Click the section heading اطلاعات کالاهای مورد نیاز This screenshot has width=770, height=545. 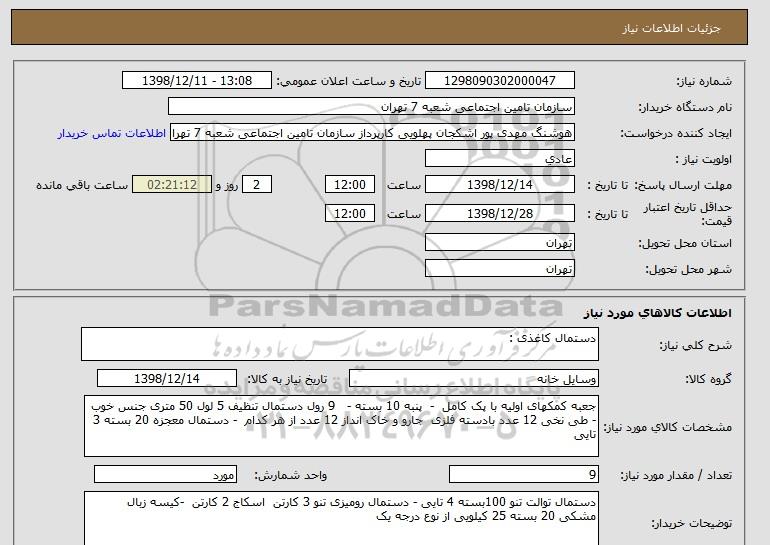point(657,313)
